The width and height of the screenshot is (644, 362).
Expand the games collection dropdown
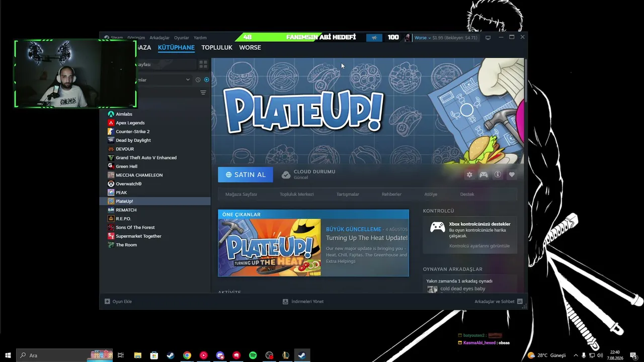188,79
